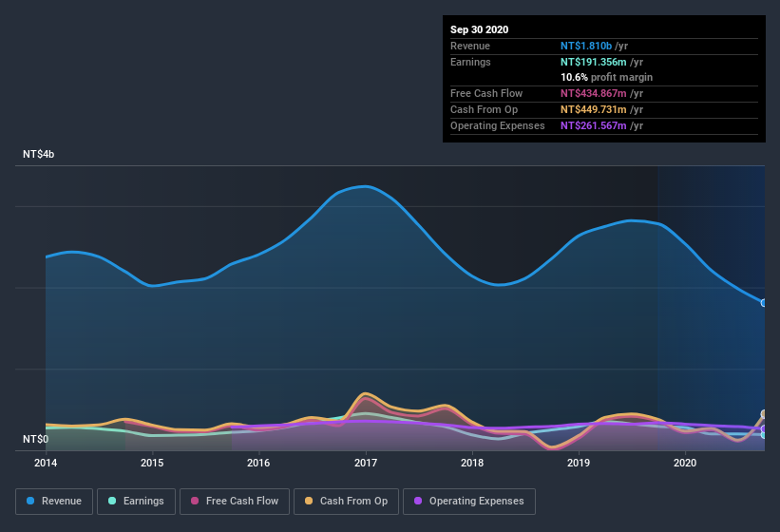Click the NT$449.731m cash from op value
Screen dimensions: 780x532
[594, 109]
